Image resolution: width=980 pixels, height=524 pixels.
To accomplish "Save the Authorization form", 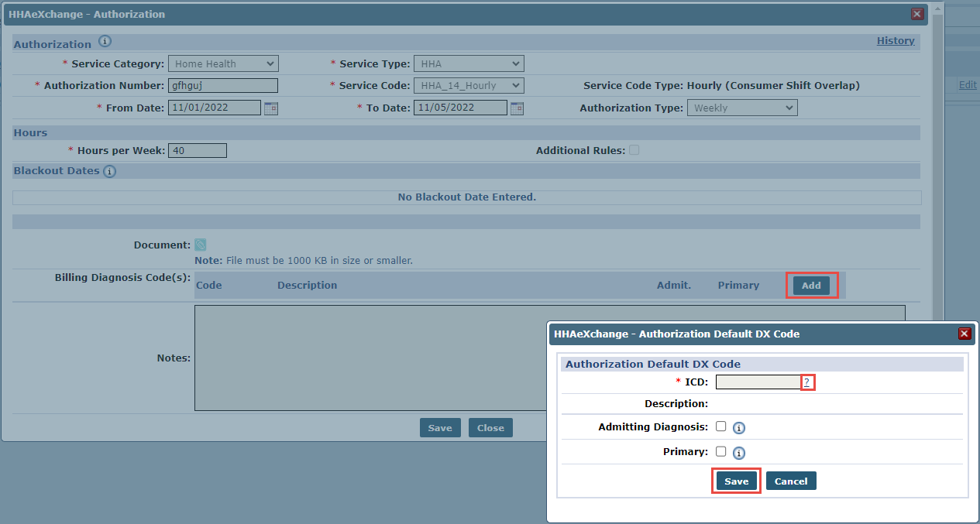I will point(440,428).
